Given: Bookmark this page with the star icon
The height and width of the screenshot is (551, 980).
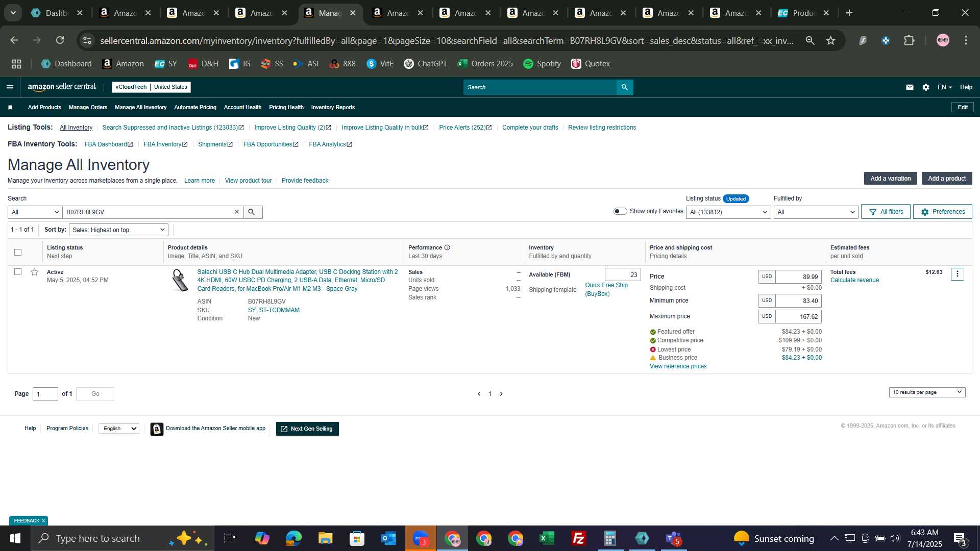Looking at the screenshot, I should pos(831,40).
